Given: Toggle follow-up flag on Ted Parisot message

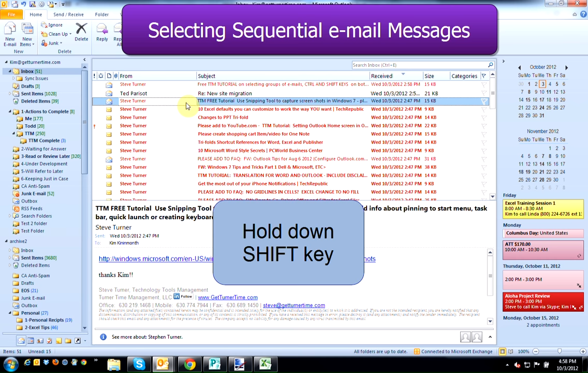Looking at the screenshot, I should [484, 93].
